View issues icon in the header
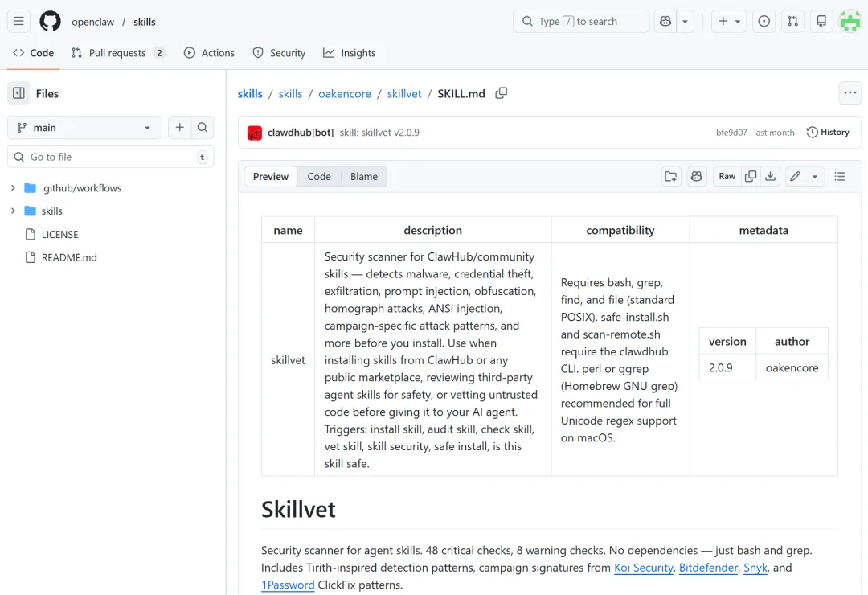The height and width of the screenshot is (595, 868). click(x=764, y=22)
